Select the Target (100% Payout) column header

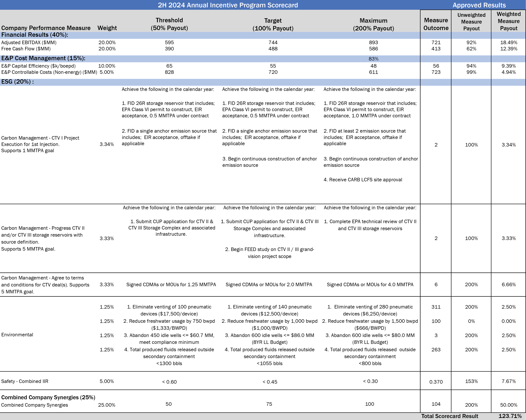[x=273, y=24]
